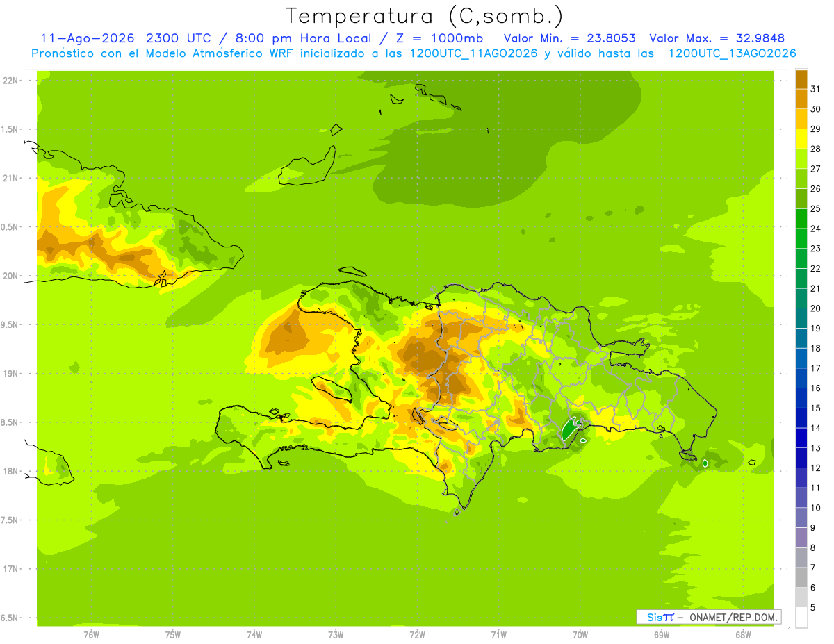This screenshot has height=644, width=834.
Task: Pick the yellow legend swatch between 28 and 29
Action: click(x=801, y=139)
